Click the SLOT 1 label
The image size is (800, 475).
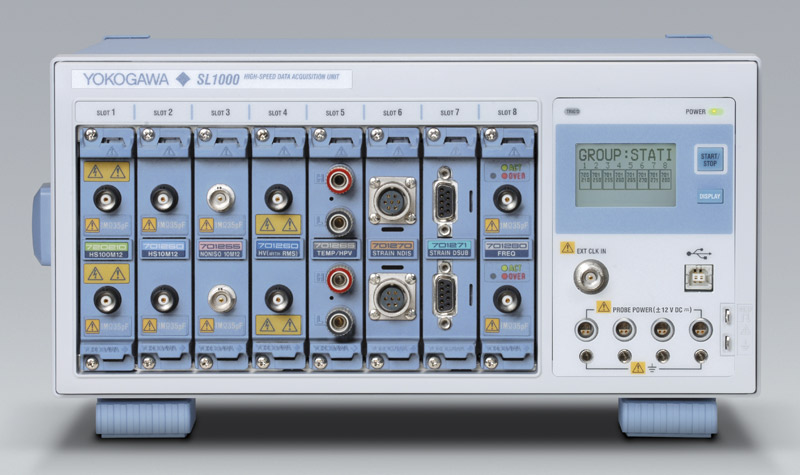pyautogui.click(x=106, y=112)
